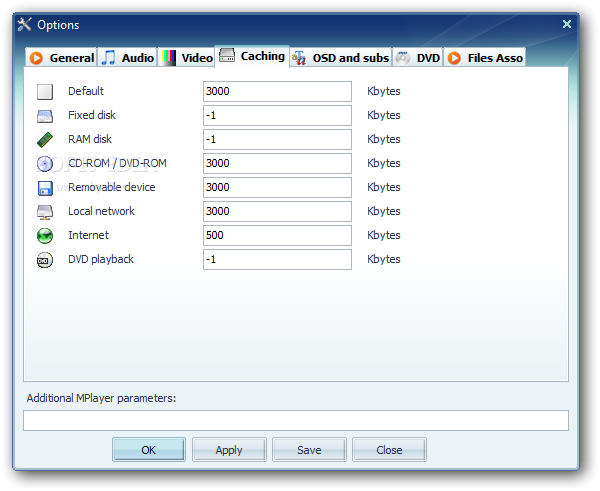Click the CD-ROM / DVD-ROM disc icon
600x491 pixels.
tap(45, 164)
